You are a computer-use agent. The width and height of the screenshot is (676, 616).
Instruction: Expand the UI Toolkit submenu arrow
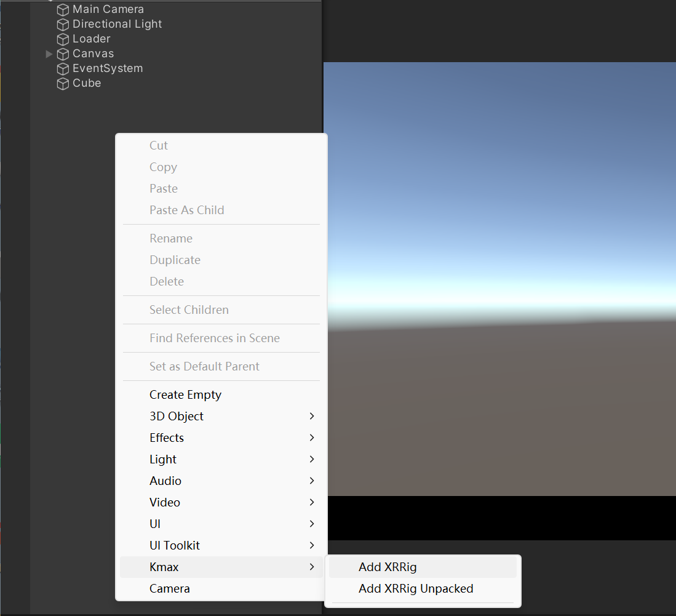pos(312,546)
